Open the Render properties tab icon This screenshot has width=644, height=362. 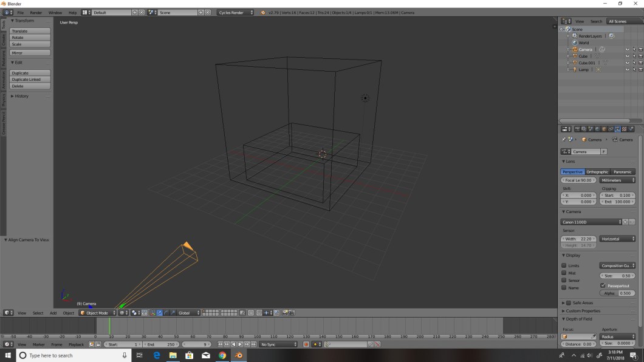[578, 129]
